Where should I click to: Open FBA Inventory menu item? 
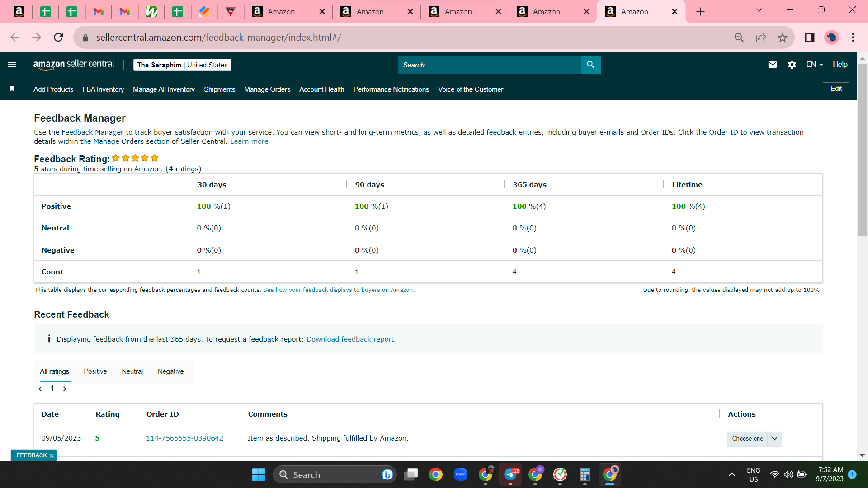[103, 89]
